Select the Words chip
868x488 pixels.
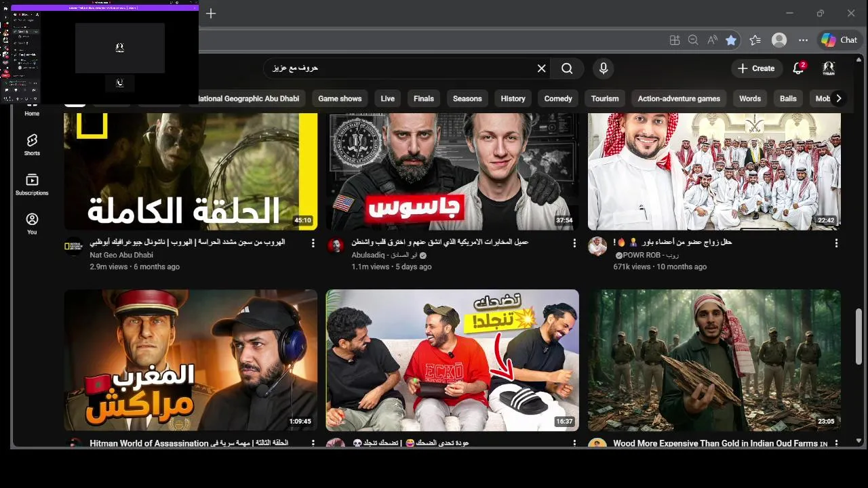(750, 98)
